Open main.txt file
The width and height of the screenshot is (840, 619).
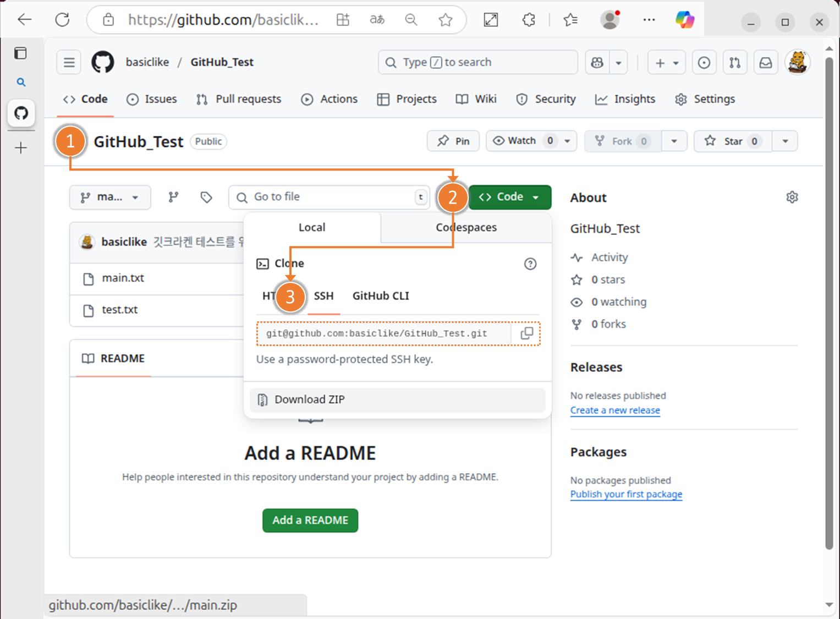pos(123,278)
